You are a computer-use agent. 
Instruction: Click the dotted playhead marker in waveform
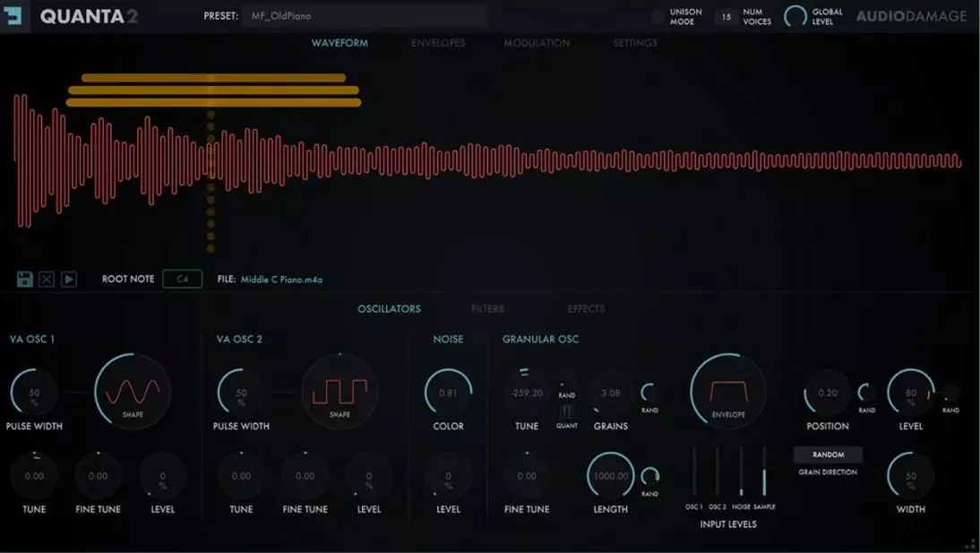click(x=211, y=161)
